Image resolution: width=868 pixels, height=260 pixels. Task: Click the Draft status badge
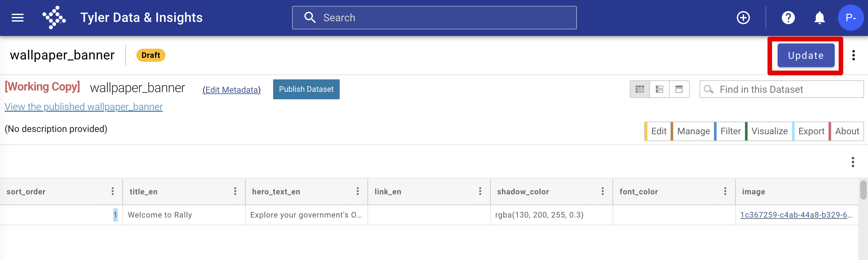tap(151, 55)
